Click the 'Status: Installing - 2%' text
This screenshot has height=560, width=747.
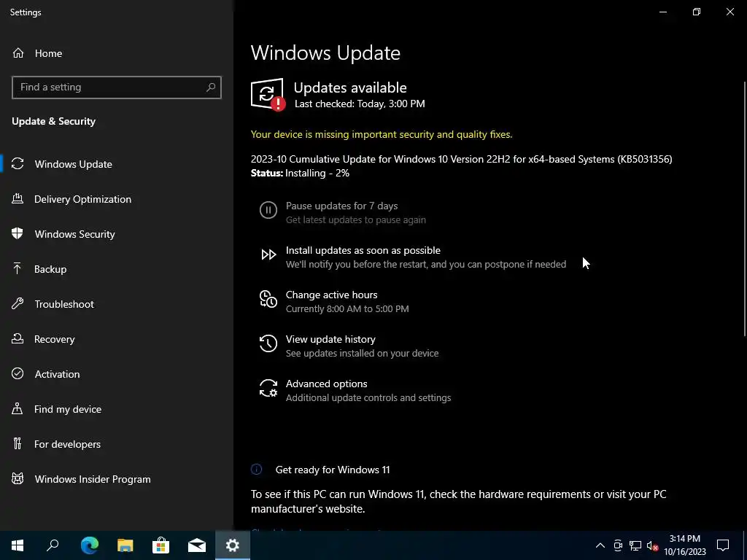click(300, 173)
